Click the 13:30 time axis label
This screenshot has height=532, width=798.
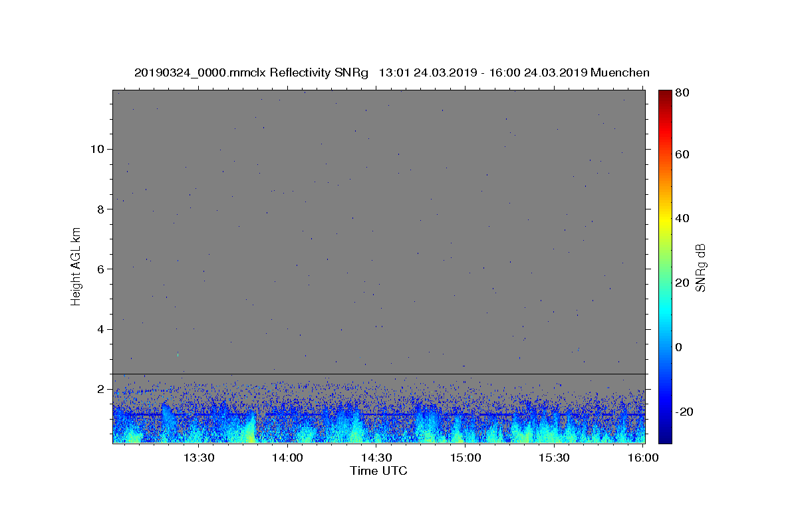[199, 458]
